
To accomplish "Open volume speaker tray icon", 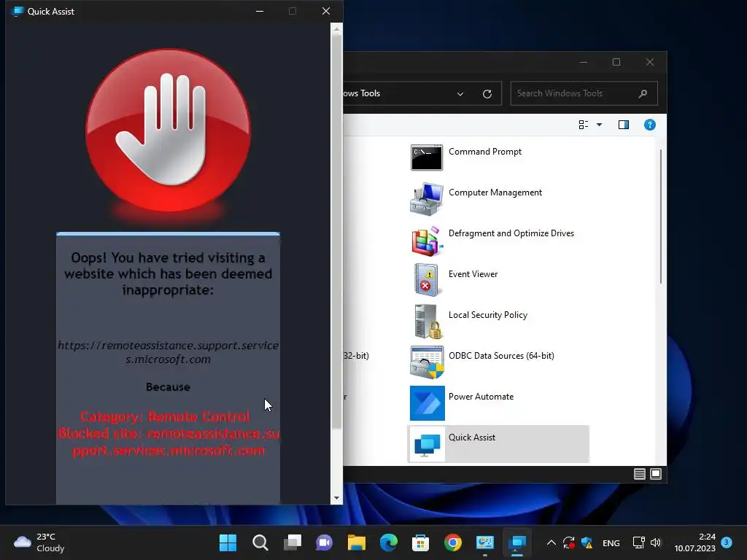I will pos(656,542).
